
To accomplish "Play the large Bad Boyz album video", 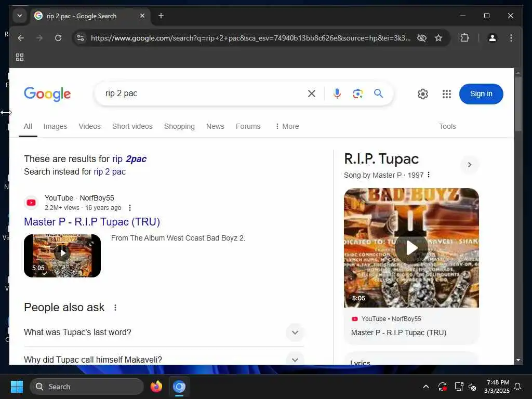I will [411, 248].
